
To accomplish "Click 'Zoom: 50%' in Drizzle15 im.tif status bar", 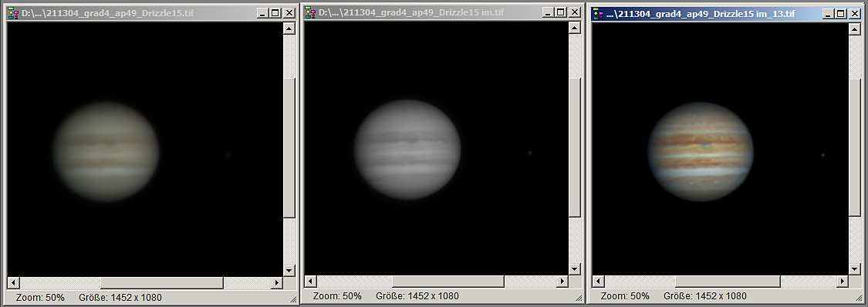I will click(337, 296).
